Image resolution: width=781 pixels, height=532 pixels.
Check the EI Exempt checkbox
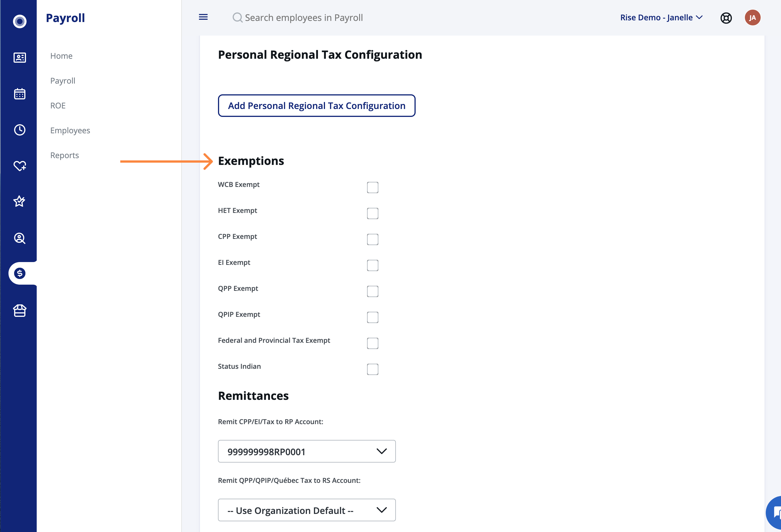pyautogui.click(x=372, y=265)
